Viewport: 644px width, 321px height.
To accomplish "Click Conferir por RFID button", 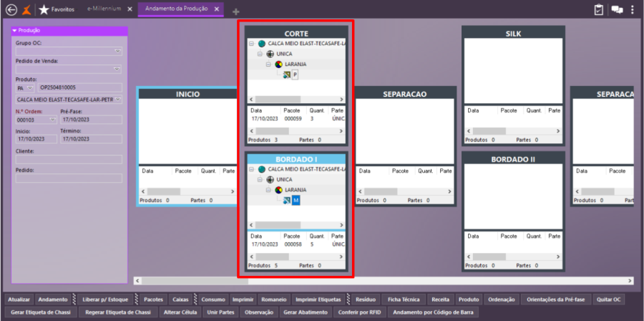I will tap(360, 312).
